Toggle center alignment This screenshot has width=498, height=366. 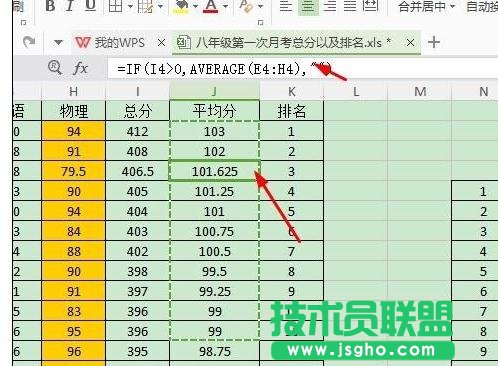click(x=308, y=6)
